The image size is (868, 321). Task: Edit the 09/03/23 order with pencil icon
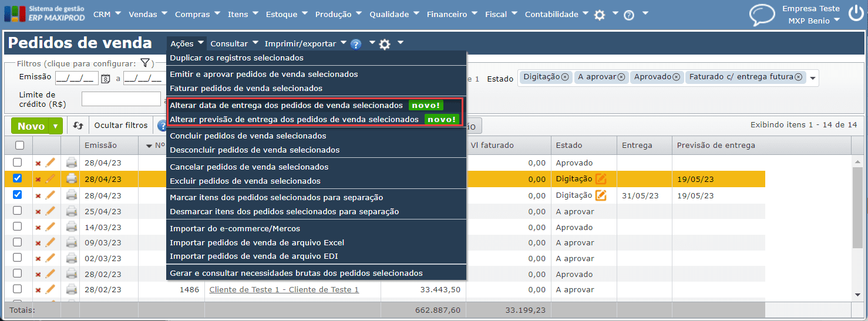tap(51, 242)
